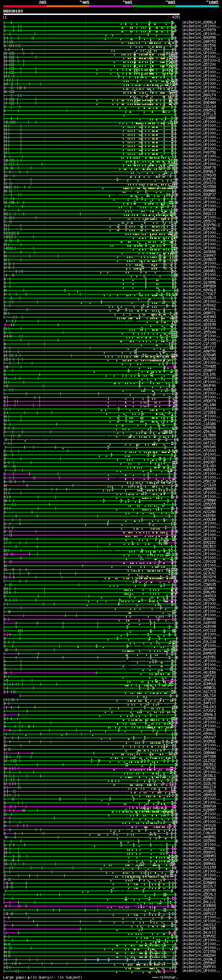
Task: Select the UniRef100_B7FLL5 entry
Action: (x=199, y=114)
